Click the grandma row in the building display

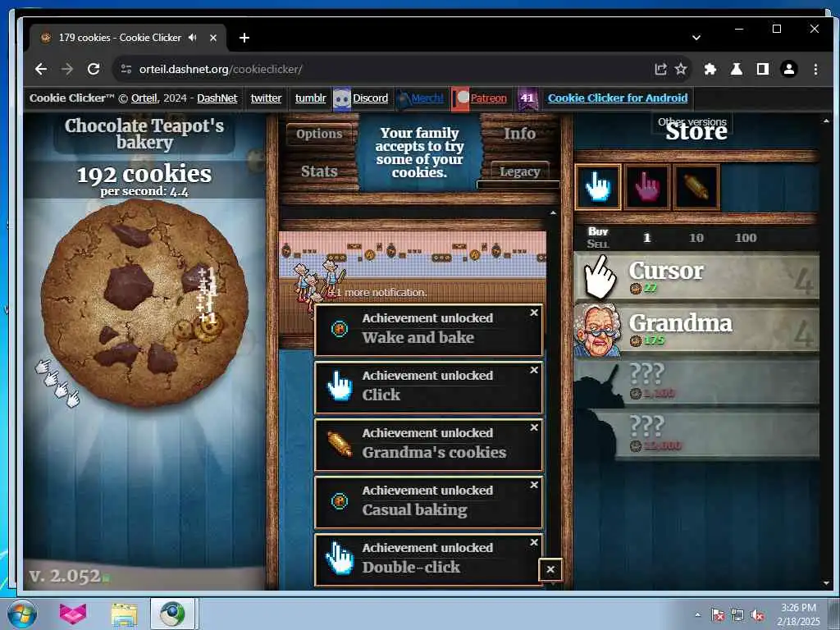[x=413, y=284]
